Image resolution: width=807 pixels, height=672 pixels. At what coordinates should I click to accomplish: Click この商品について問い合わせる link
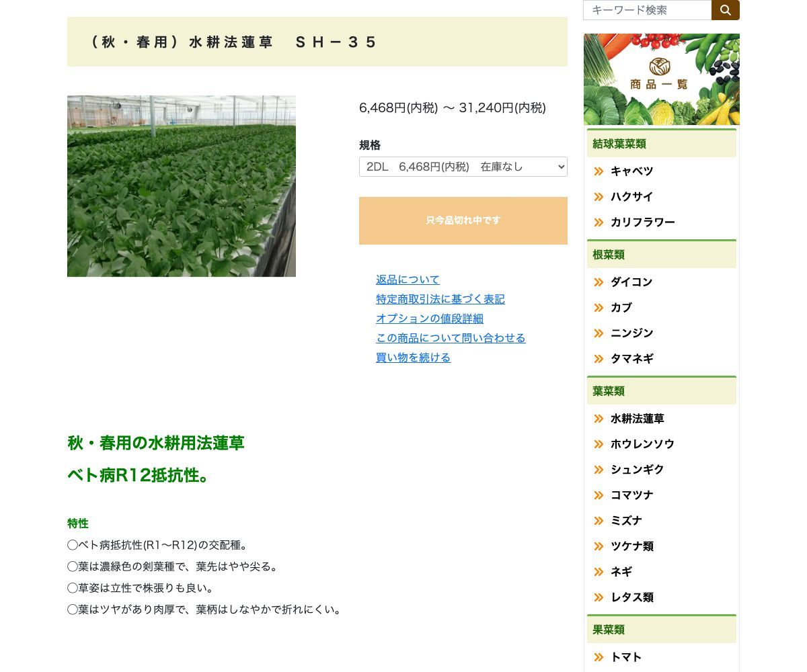pos(451,338)
